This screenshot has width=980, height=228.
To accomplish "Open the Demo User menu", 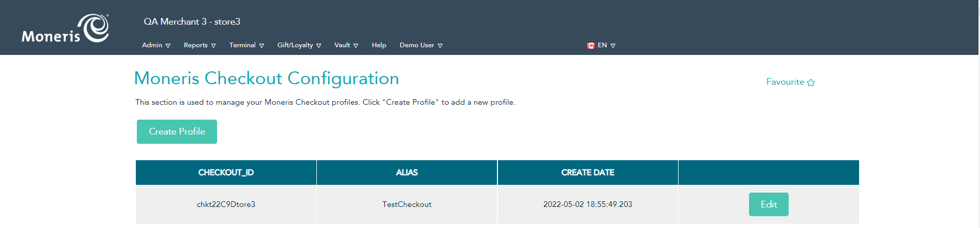I will coord(421,45).
